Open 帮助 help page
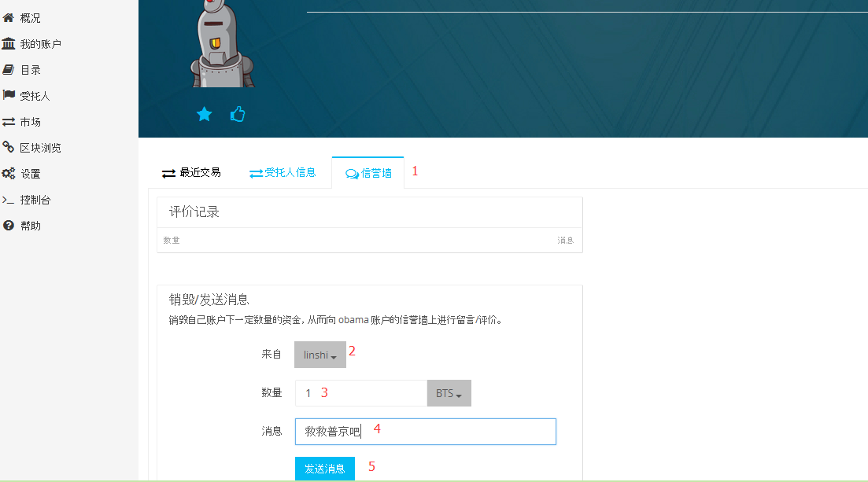Viewport: 868px width, 482px height. 31,226
